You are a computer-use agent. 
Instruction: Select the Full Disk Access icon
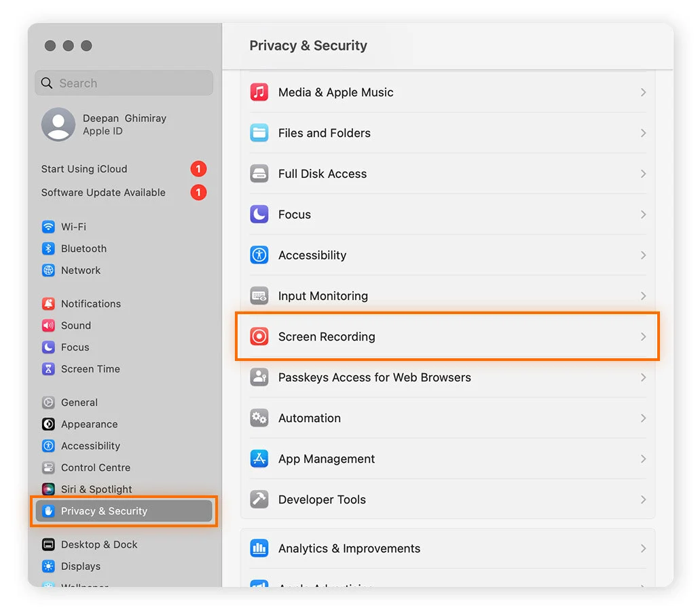[x=259, y=174]
